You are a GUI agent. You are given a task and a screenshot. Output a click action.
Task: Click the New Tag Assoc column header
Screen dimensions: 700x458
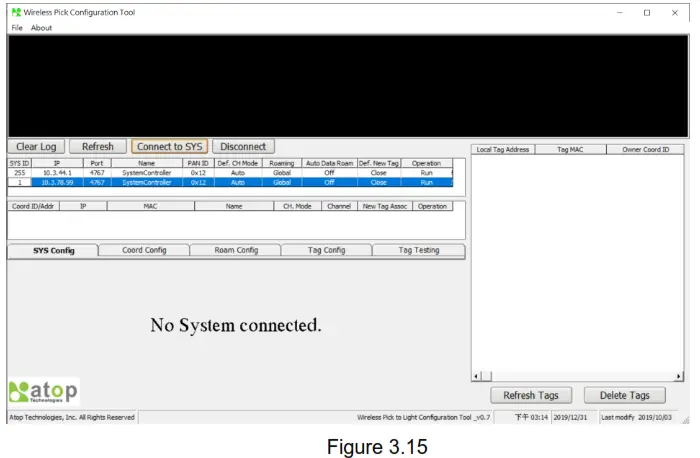pyautogui.click(x=385, y=206)
